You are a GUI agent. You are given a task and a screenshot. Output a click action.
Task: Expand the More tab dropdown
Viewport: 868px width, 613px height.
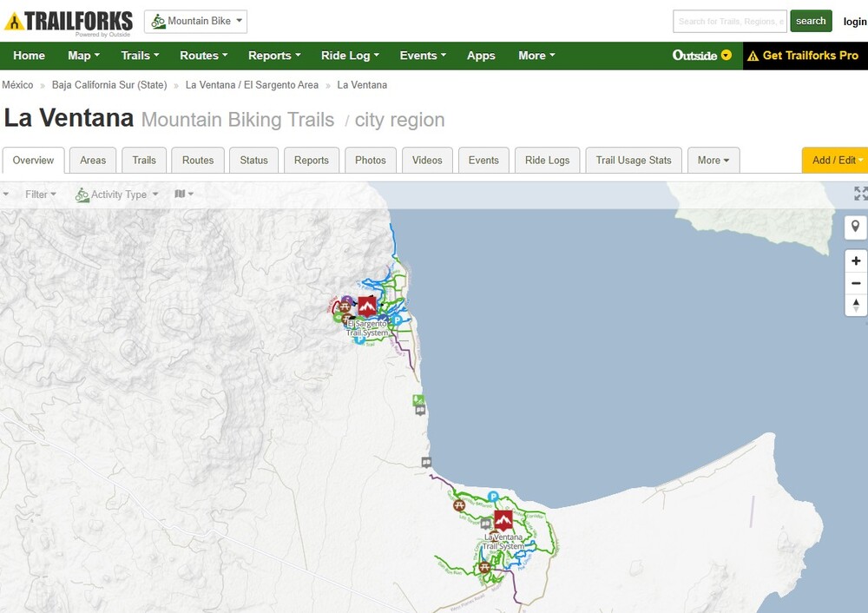(713, 161)
